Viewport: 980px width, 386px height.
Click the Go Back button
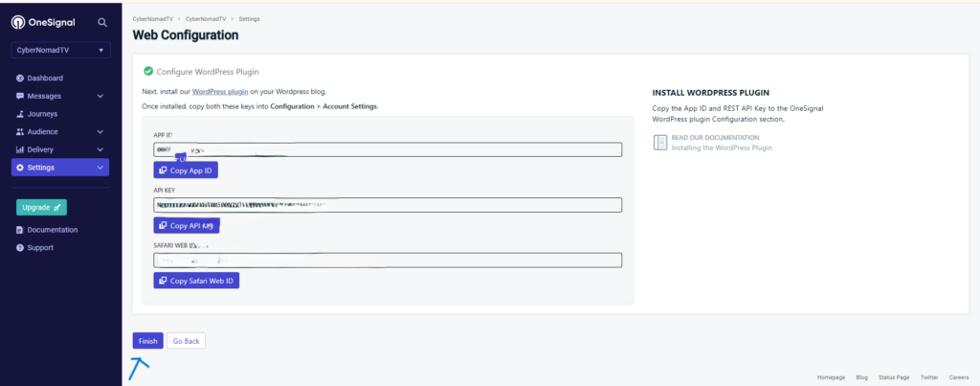point(186,341)
